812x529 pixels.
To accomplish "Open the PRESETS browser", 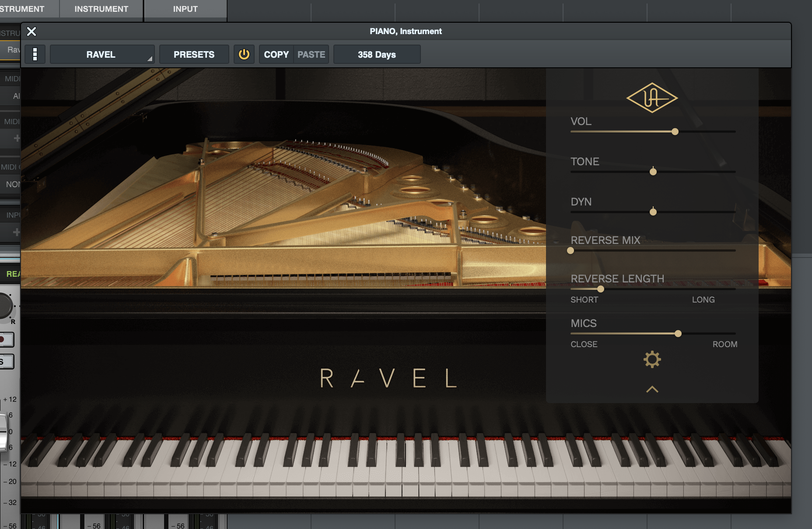I will (x=194, y=54).
